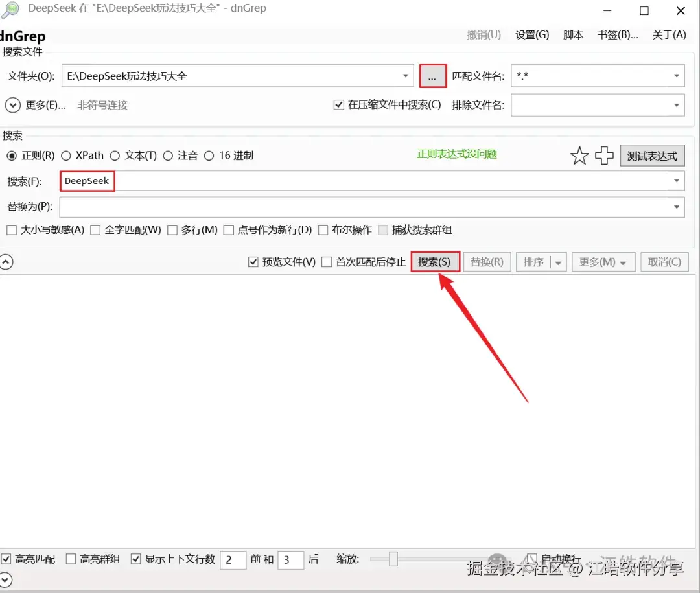
Task: Click the 测试表达式 button
Action: tap(652, 155)
